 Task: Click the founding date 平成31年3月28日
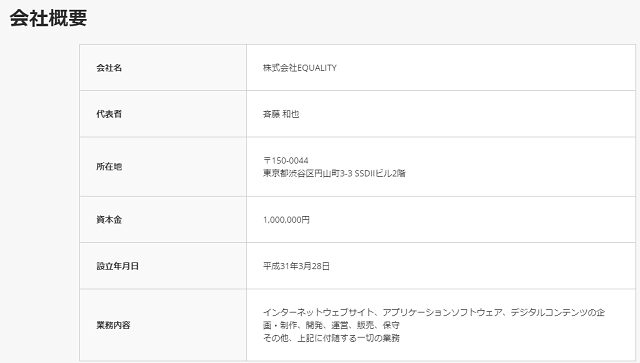click(x=296, y=266)
